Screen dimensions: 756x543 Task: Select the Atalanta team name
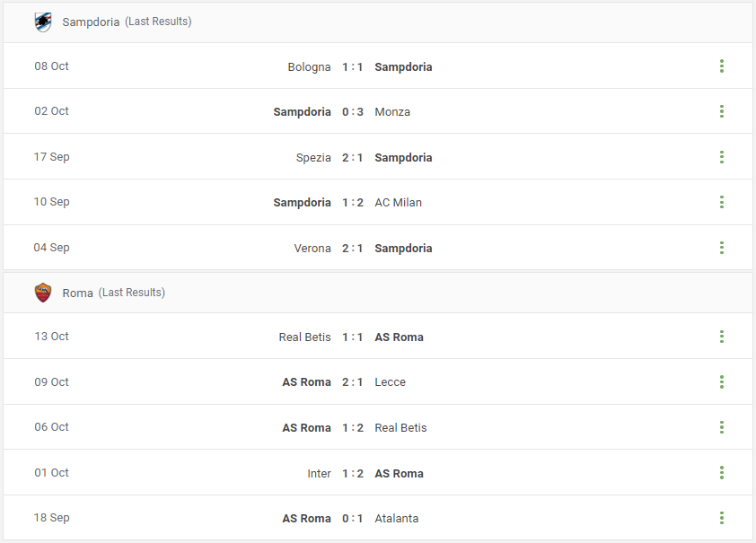pos(396,519)
